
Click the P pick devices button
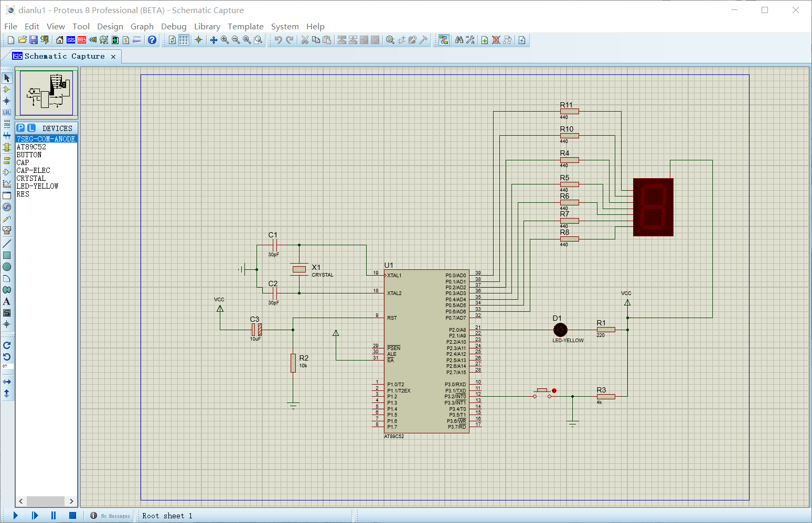(20, 128)
